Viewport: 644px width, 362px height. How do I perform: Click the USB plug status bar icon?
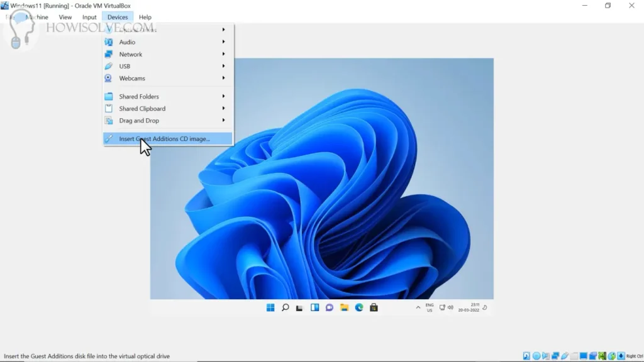click(565, 356)
